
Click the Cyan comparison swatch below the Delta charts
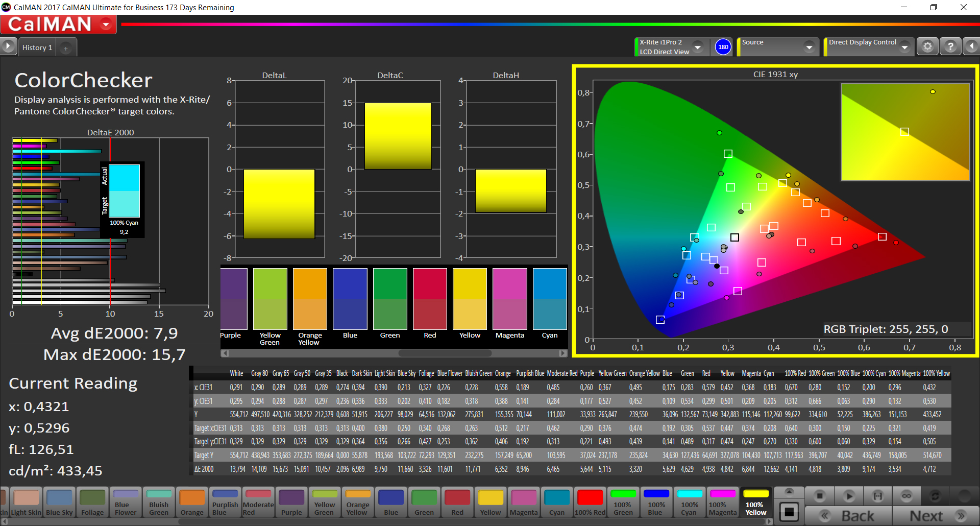[550, 299]
